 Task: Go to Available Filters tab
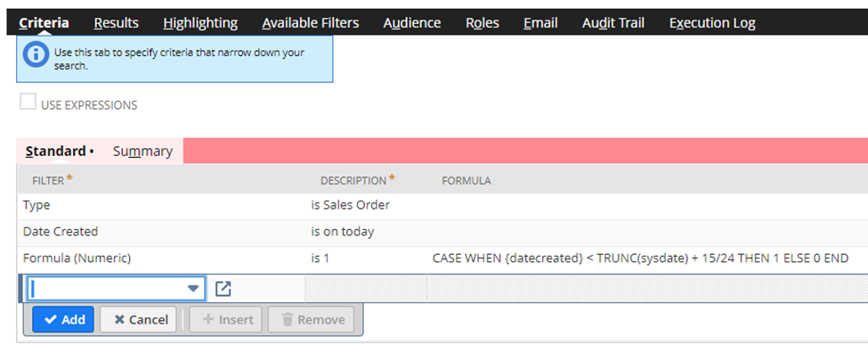click(311, 23)
